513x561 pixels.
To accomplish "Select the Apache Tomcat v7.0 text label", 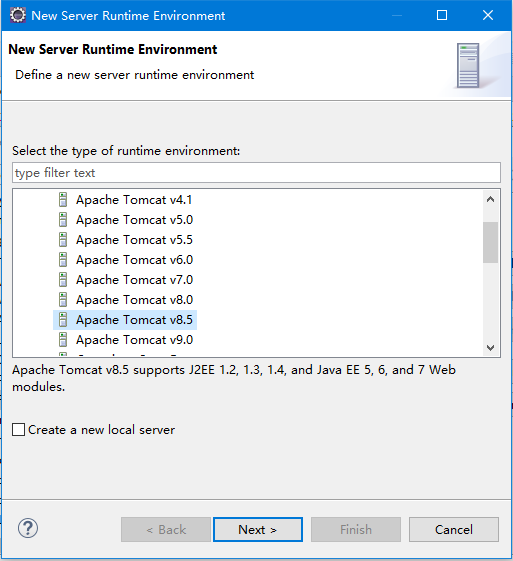I will 135,280.
